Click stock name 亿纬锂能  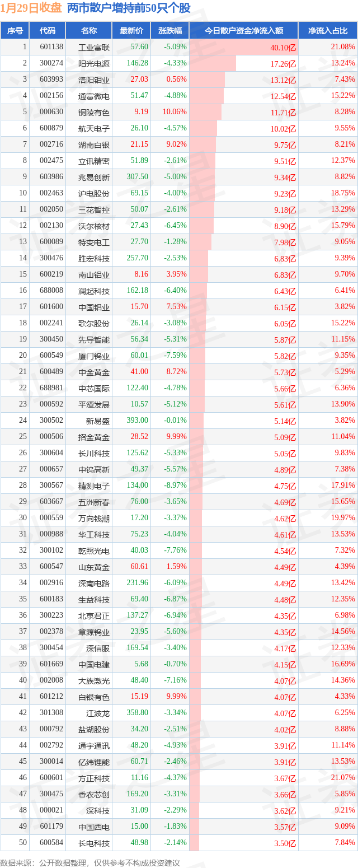[x=94, y=762]
